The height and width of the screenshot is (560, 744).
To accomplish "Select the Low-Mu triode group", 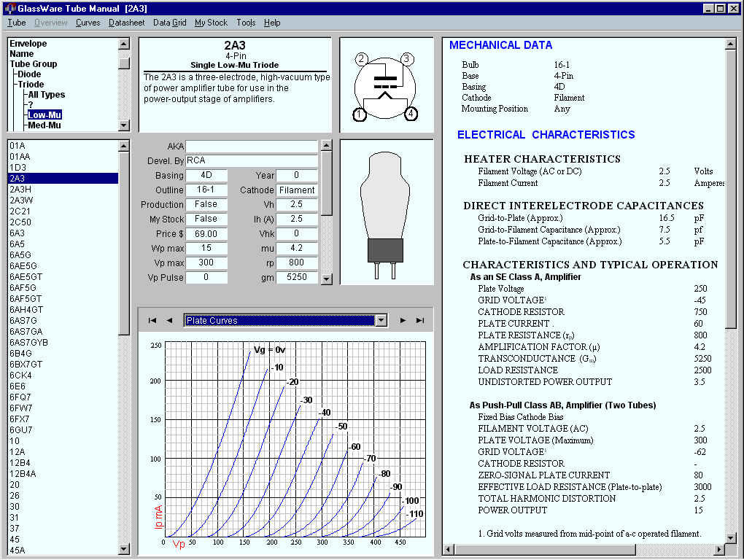I will 44,115.
